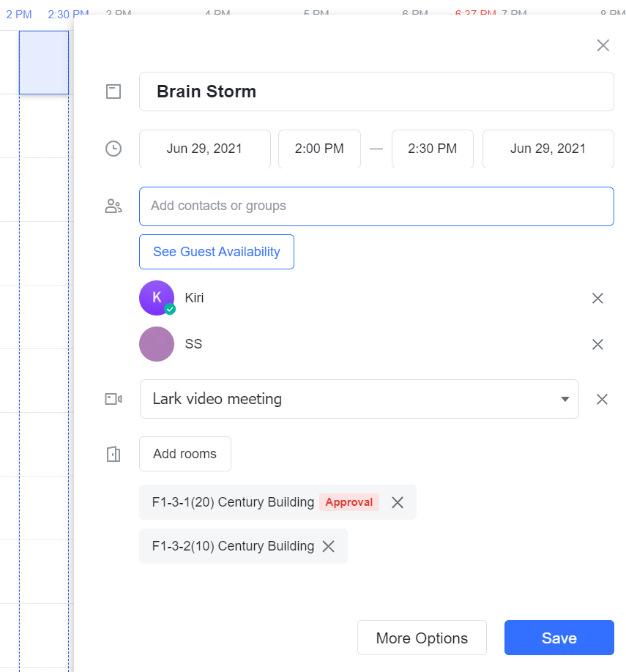Remove room F1-3-2(10) Century Building

coord(329,546)
